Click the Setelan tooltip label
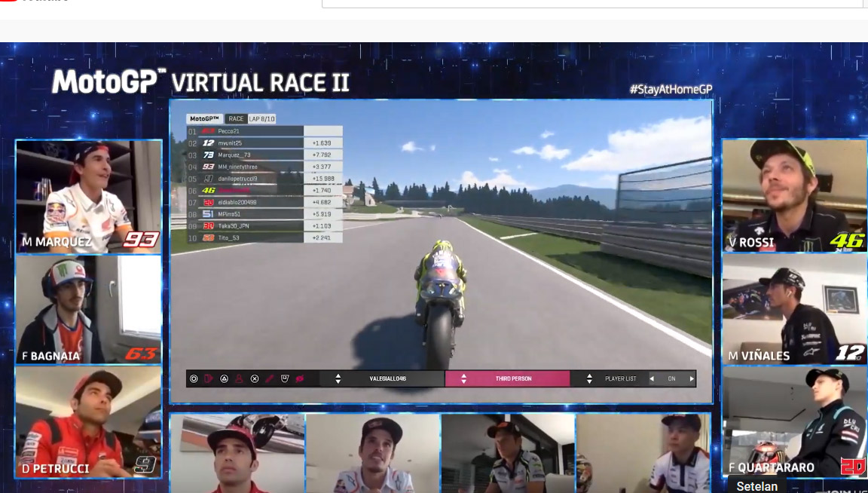The height and width of the screenshot is (493, 868). pyautogui.click(x=756, y=485)
